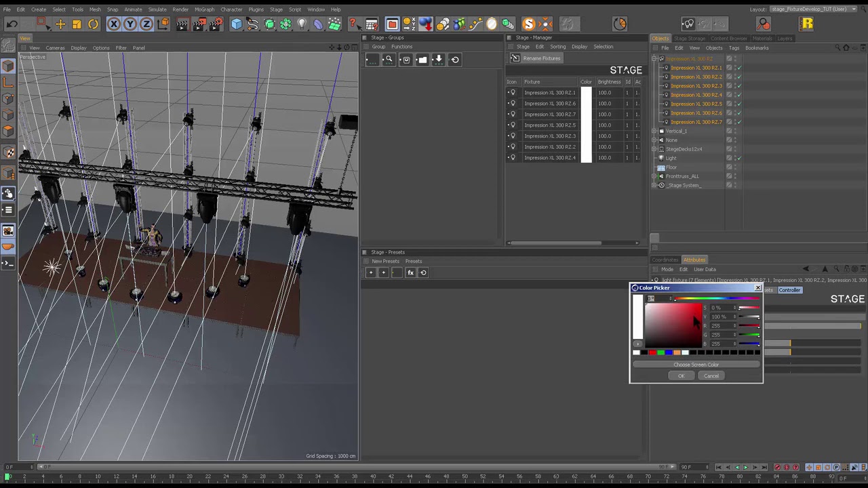Toggle visibility dots for Vertical_1 object
This screenshot has width=868, height=488.
tap(735, 131)
